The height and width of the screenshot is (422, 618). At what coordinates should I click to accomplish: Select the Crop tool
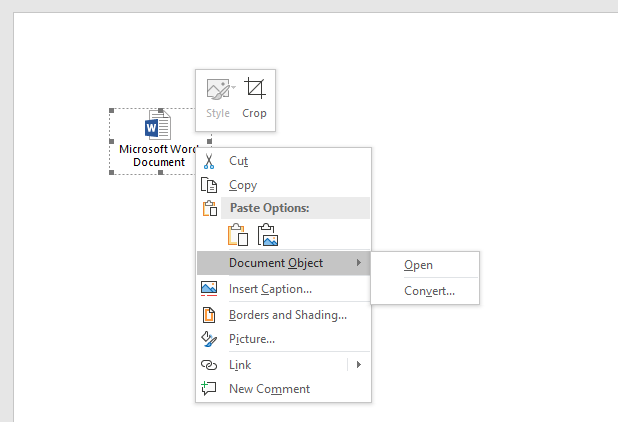[254, 99]
